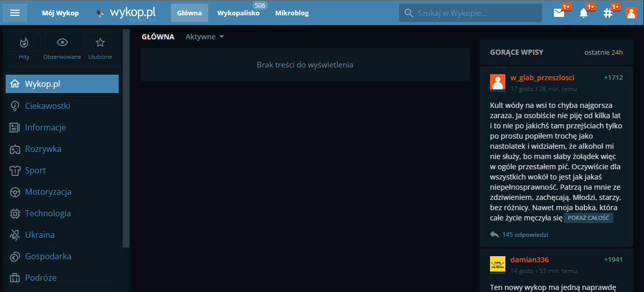Screen dimensions: 644x292
Task: Click the GORĄCE WPISY heading
Action: tap(517, 52)
